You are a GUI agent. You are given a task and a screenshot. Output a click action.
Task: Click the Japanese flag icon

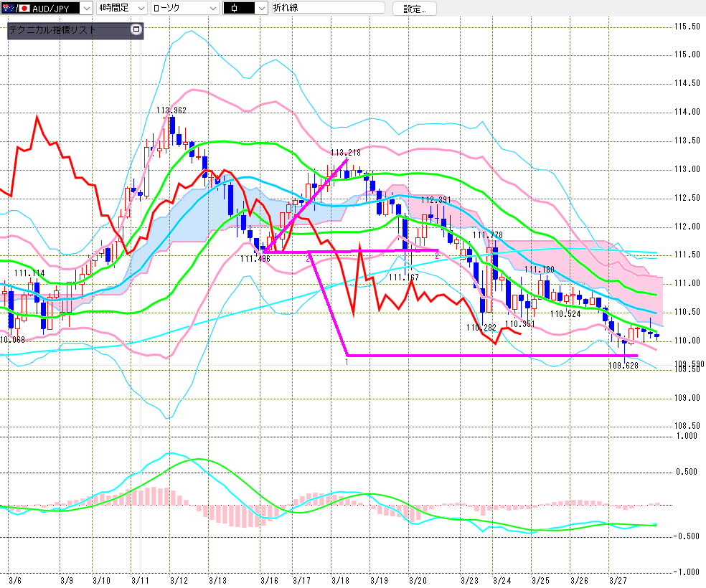tap(23, 9)
